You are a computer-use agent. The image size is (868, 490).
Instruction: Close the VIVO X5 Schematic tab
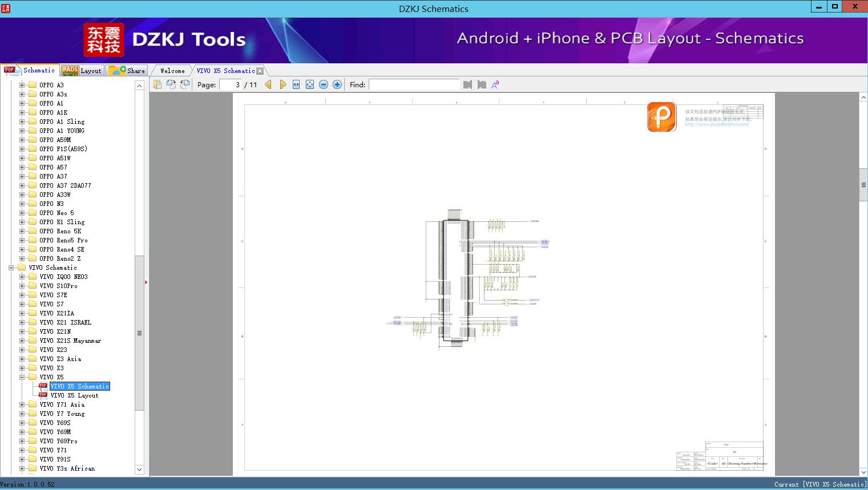point(260,71)
